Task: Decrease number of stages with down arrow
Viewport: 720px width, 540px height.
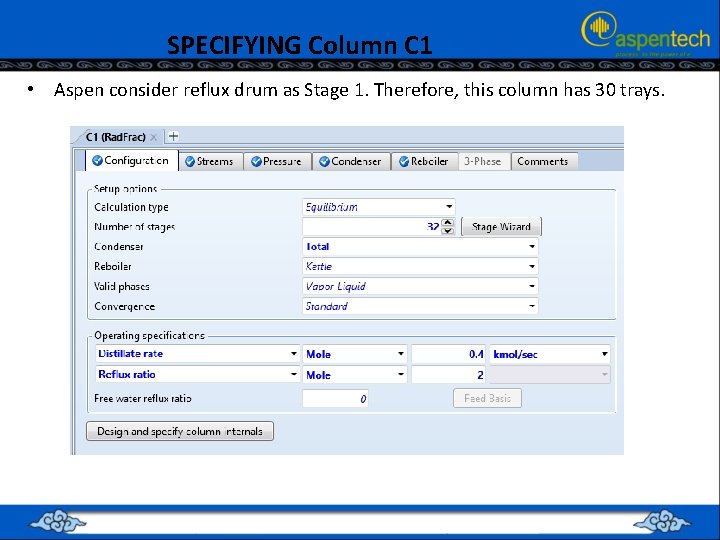Action: pos(448,231)
